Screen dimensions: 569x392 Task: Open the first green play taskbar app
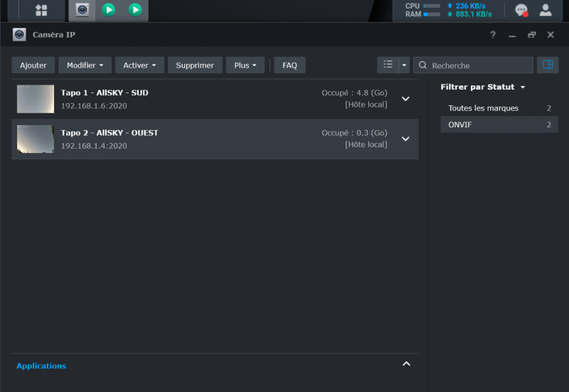[x=109, y=10]
